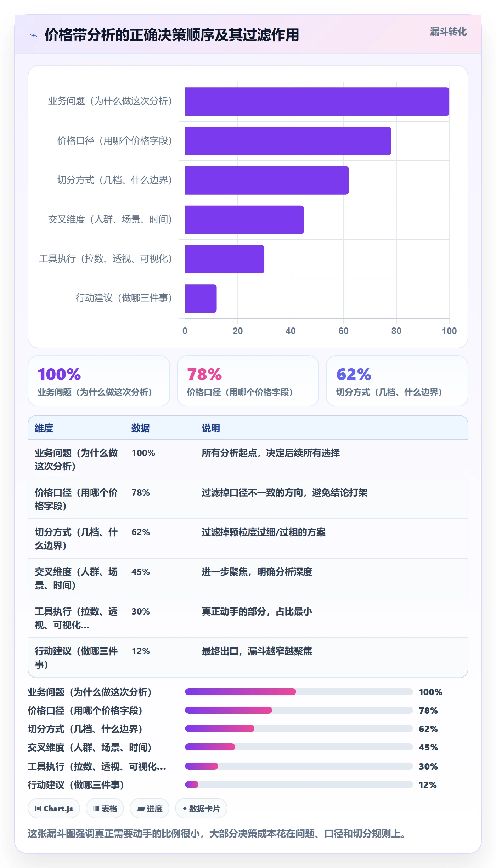Viewport: 496px width, 868px height.
Task: Click chart y-axis label 行动建议（做哪三件事）
Action: point(124,298)
